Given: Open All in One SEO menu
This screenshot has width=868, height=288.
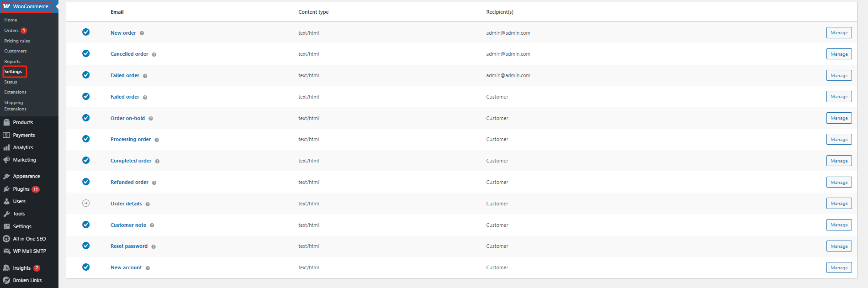Looking at the screenshot, I should coord(29,239).
